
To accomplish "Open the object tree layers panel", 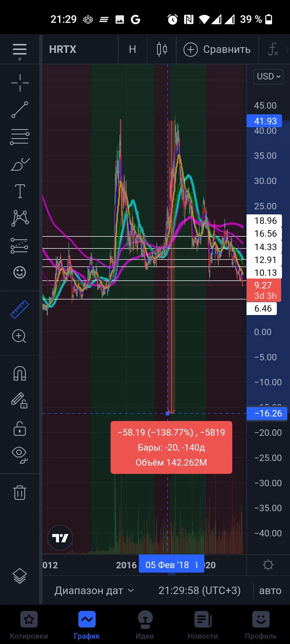I will 20,576.
